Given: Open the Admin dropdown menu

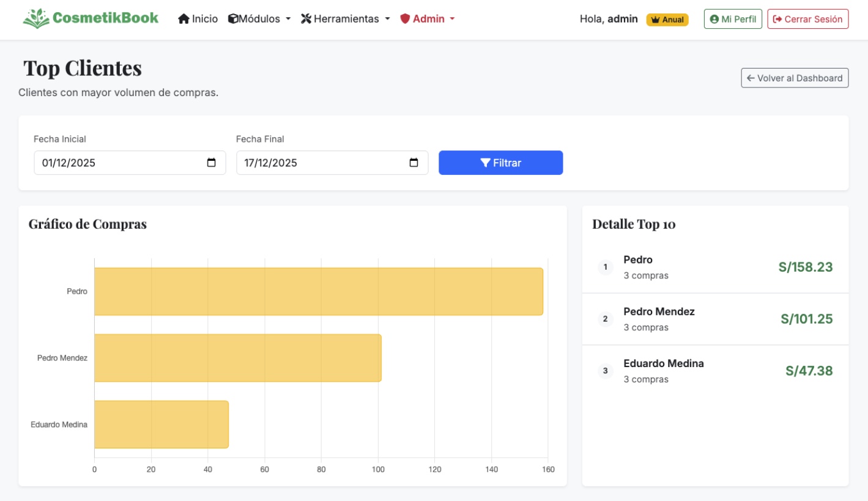Looking at the screenshot, I should pos(429,19).
